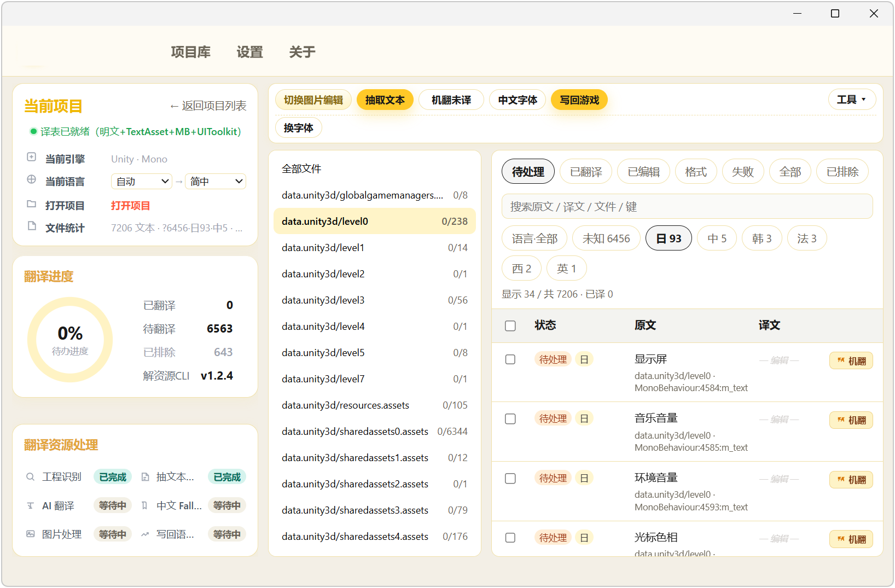The height and width of the screenshot is (588, 895).
Task: Click the 搜索原文 / 译文 / 文件 / 键 search field
Action: pyautogui.click(x=687, y=207)
